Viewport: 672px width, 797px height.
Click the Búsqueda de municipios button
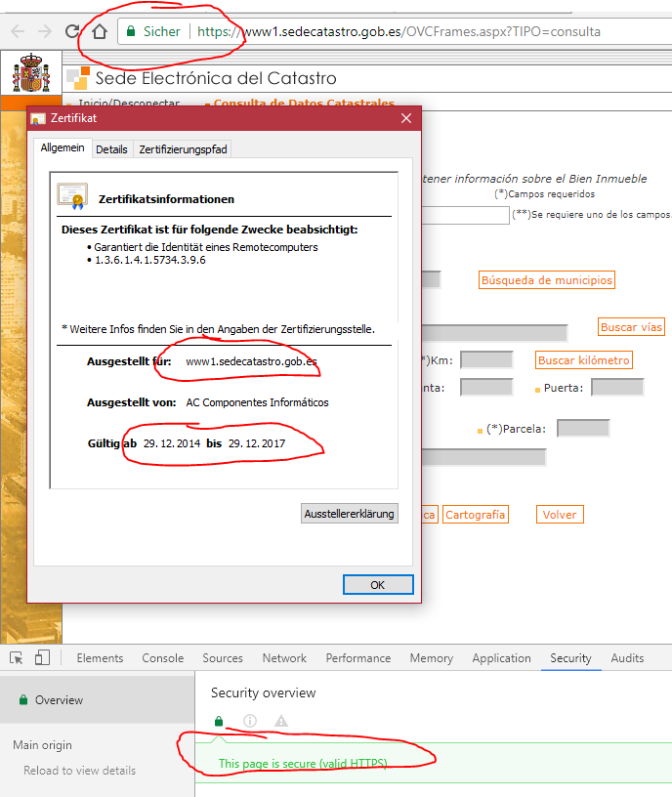546,280
